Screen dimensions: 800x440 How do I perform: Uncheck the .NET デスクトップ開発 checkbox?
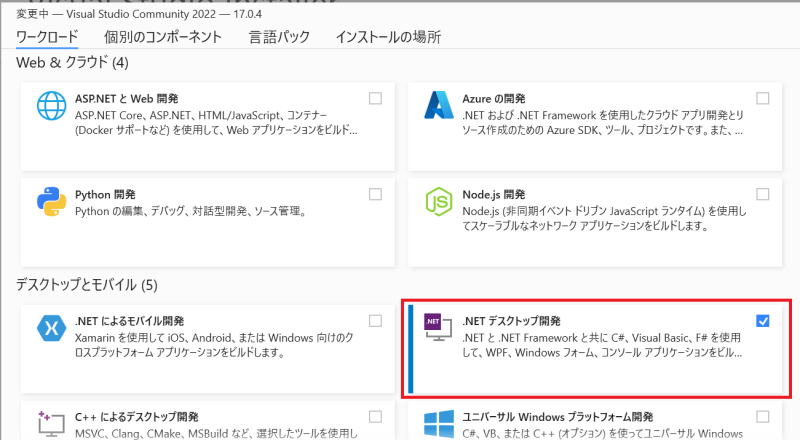click(763, 321)
